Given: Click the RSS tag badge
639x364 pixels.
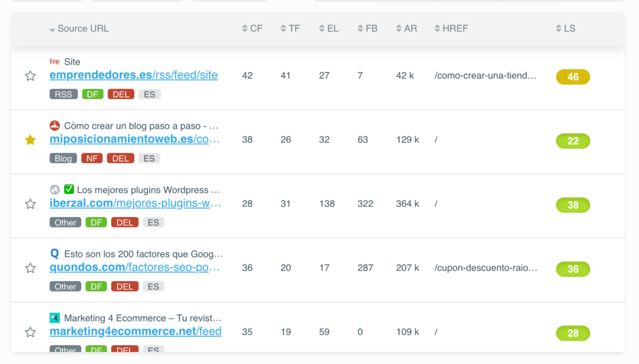Looking at the screenshot, I should click(x=63, y=94).
